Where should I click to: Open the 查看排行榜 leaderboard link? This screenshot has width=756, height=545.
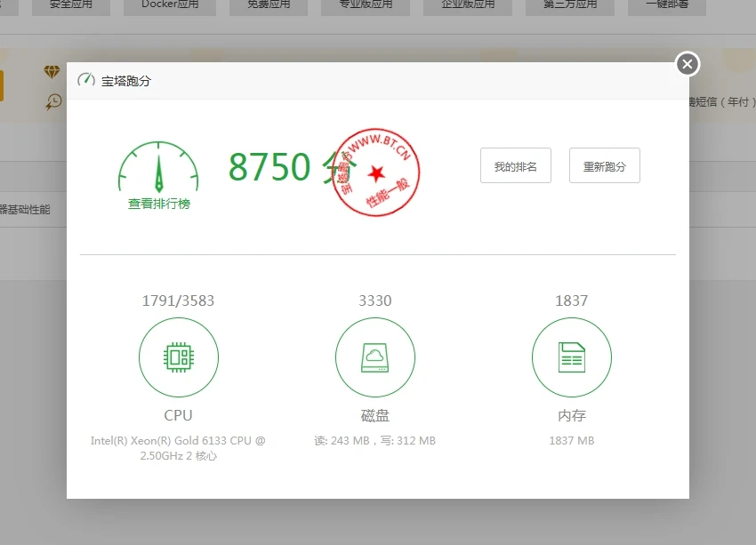coord(159,204)
